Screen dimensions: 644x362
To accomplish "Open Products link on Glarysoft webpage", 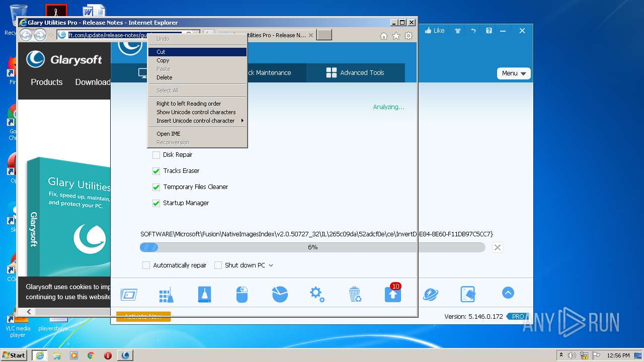I will [47, 82].
